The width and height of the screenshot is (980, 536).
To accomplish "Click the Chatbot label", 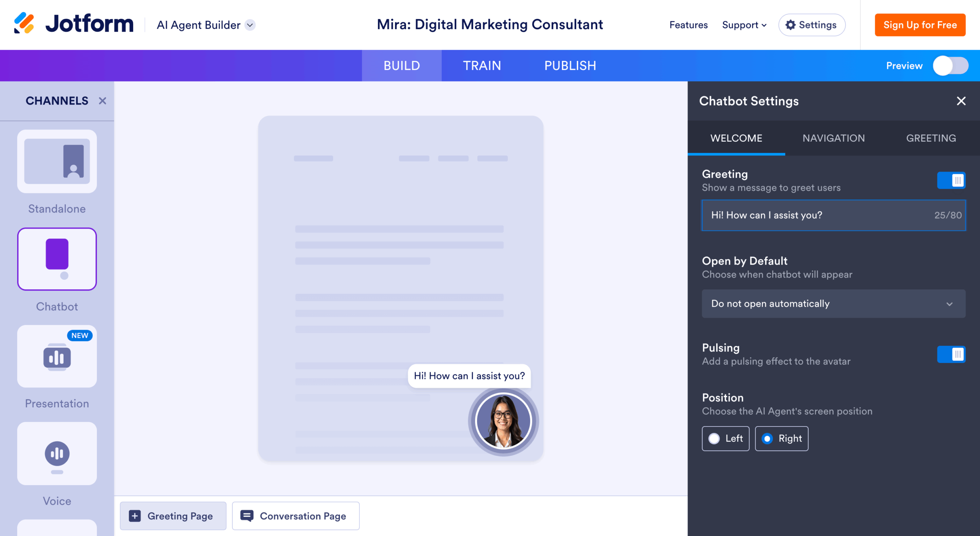I will coord(57,307).
